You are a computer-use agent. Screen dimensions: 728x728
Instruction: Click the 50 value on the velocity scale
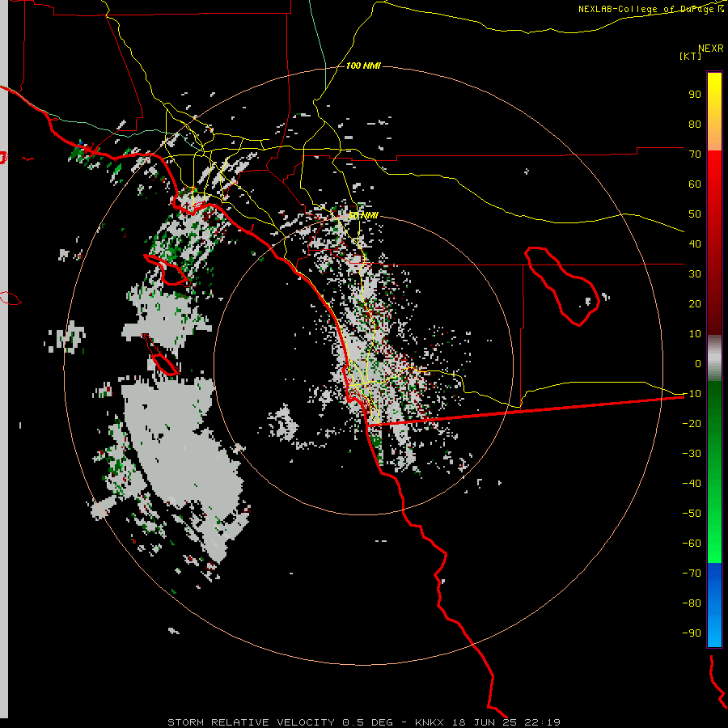(695, 214)
